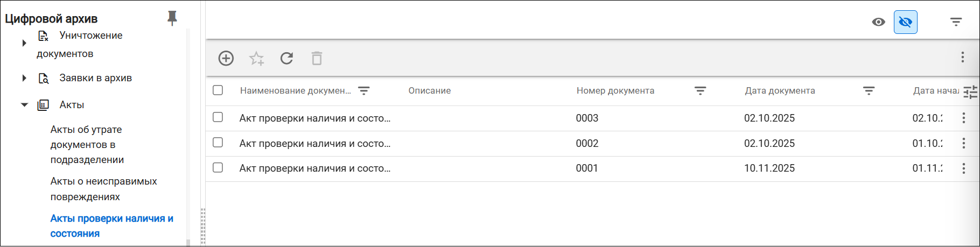Expand the Заявки в архив tree node
The width and height of the screenshot is (980, 247).
tap(24, 78)
